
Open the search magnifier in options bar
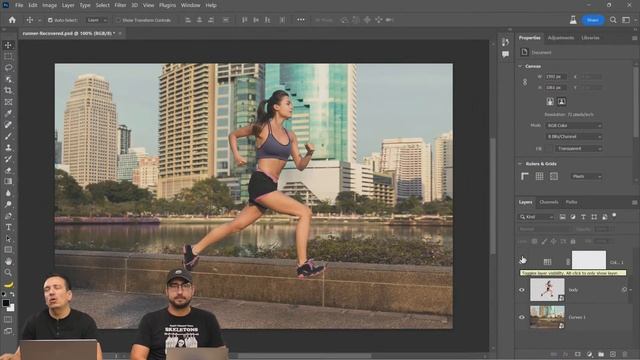pyautogui.click(x=613, y=20)
